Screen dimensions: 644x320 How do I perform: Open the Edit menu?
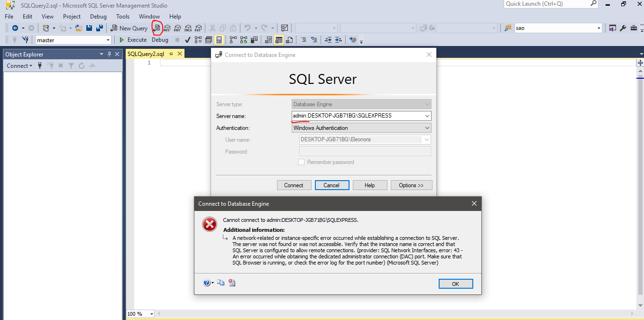[28, 17]
